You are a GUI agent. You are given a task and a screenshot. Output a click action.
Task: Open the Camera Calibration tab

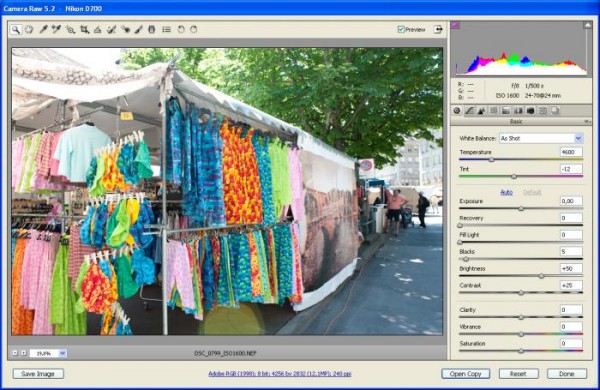click(530, 111)
